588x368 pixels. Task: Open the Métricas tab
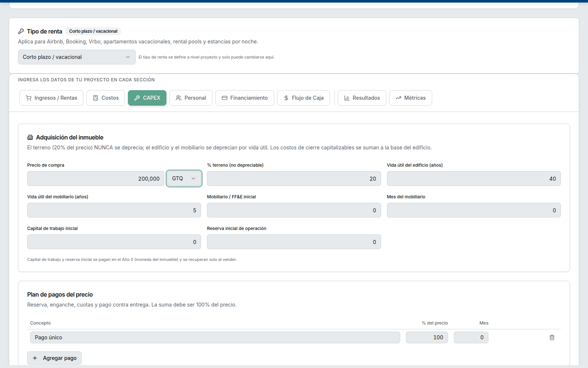410,98
